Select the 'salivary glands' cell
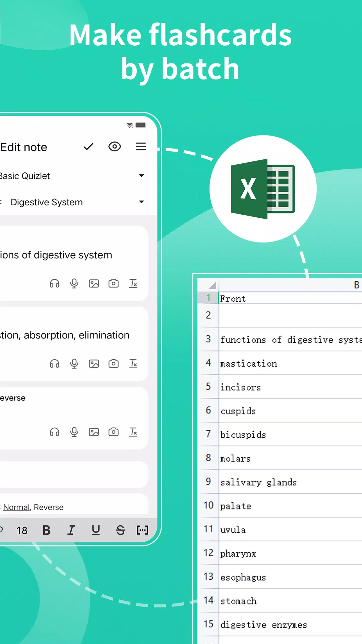The height and width of the screenshot is (644, 362). pos(290,482)
